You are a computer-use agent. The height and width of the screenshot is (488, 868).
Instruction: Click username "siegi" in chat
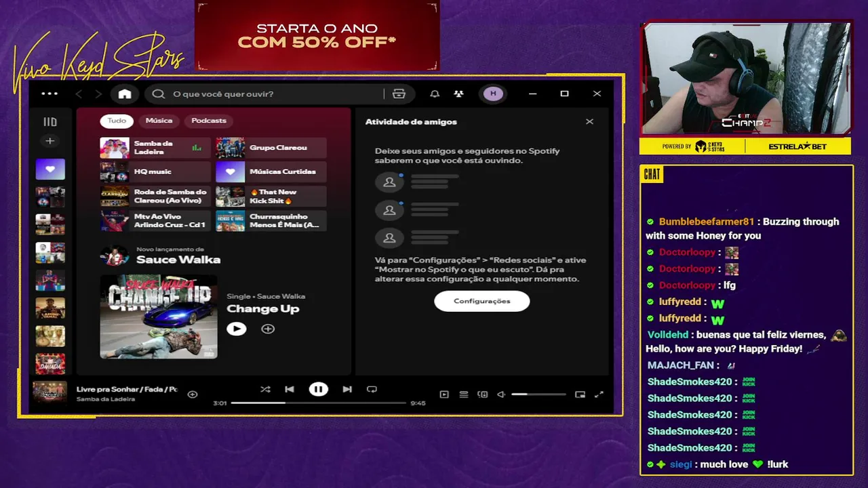(681, 464)
